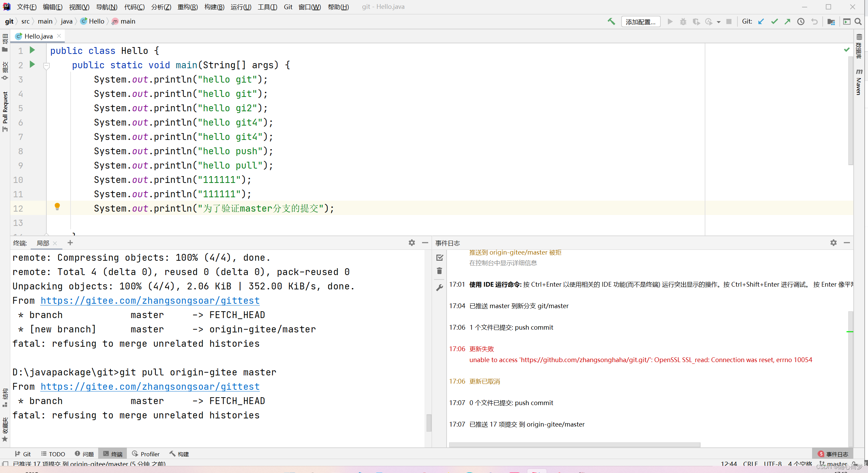Viewport: 868px width, 473px height.
Task: Open Git history clock icon
Action: [x=801, y=21]
